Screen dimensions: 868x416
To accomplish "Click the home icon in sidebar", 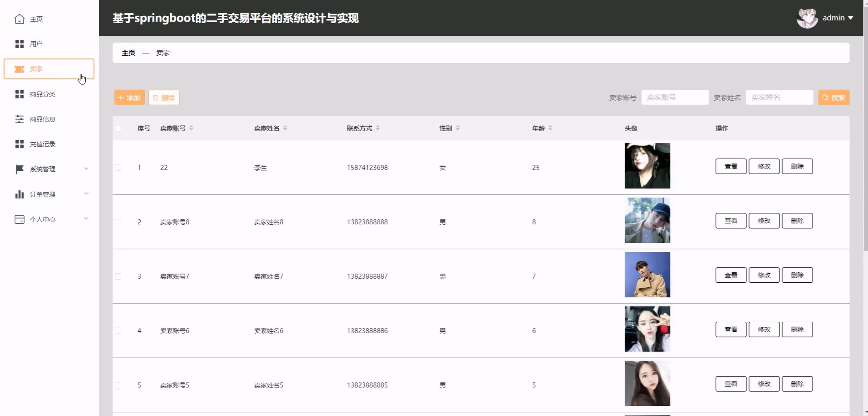I will click(x=19, y=19).
